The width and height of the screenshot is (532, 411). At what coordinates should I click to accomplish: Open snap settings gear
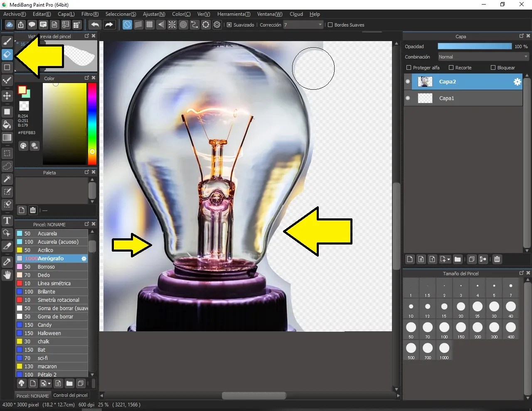point(217,24)
